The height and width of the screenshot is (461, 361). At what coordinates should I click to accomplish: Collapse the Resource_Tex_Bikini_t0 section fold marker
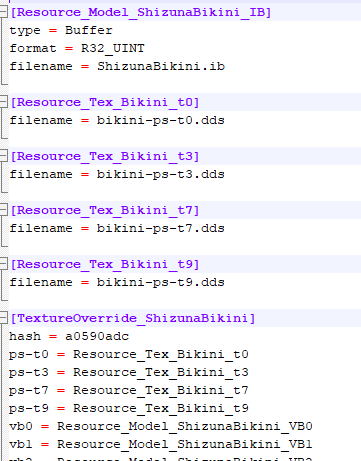[3, 102]
